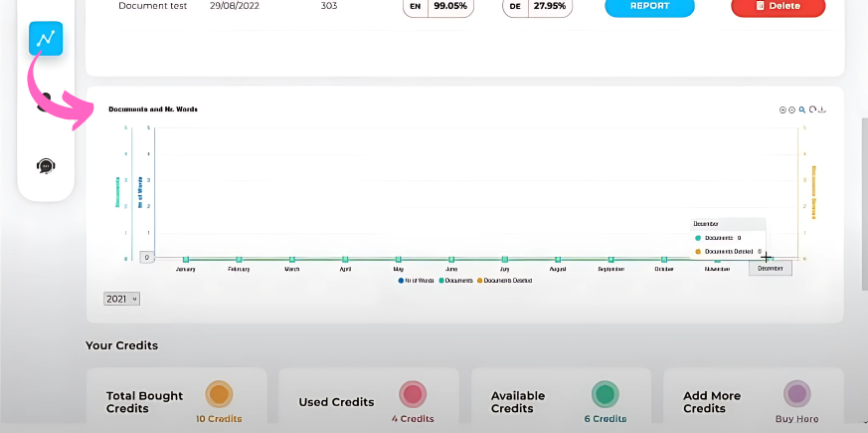The image size is (868, 433).
Task: Open the 2021 year dropdown
Action: (x=121, y=299)
